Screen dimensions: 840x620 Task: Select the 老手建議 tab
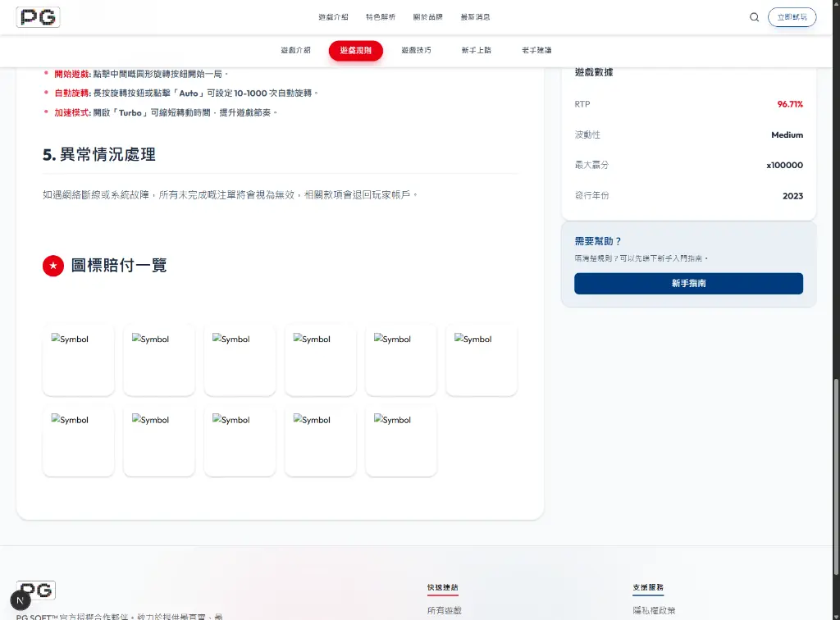(536, 51)
